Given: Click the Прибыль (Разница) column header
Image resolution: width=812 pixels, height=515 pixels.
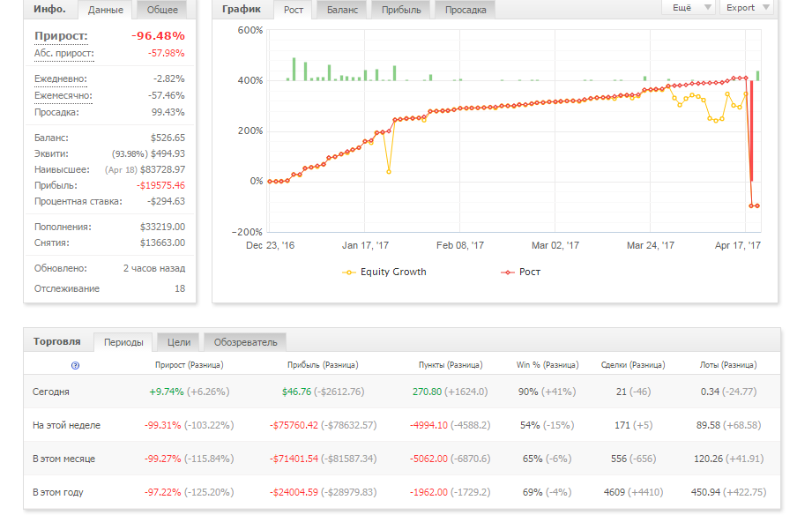Looking at the screenshot, I should (x=323, y=365).
